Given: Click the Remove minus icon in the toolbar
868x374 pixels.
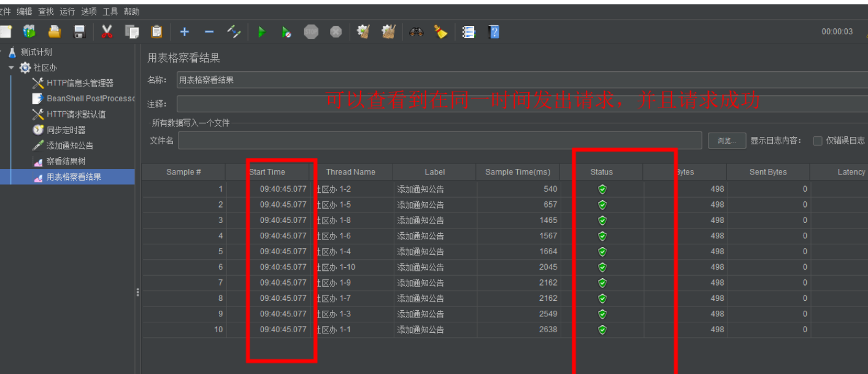Looking at the screenshot, I should click(x=209, y=31).
